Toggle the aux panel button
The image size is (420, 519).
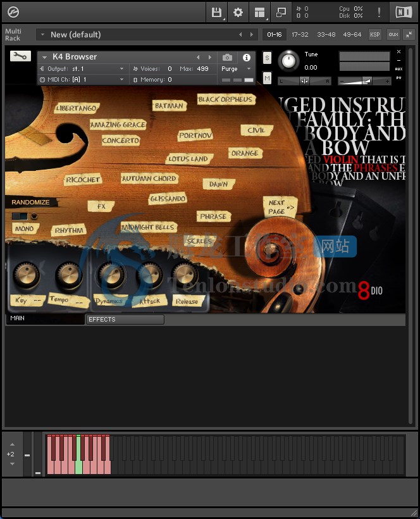pyautogui.click(x=393, y=34)
